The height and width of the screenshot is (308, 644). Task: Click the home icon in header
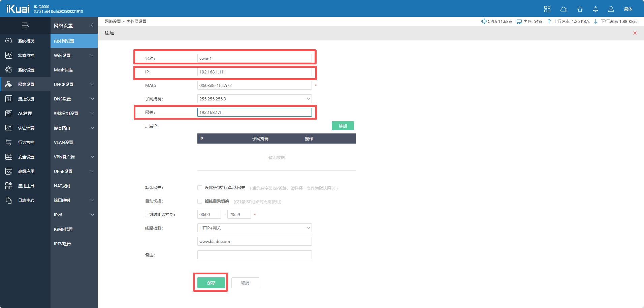(580, 9)
